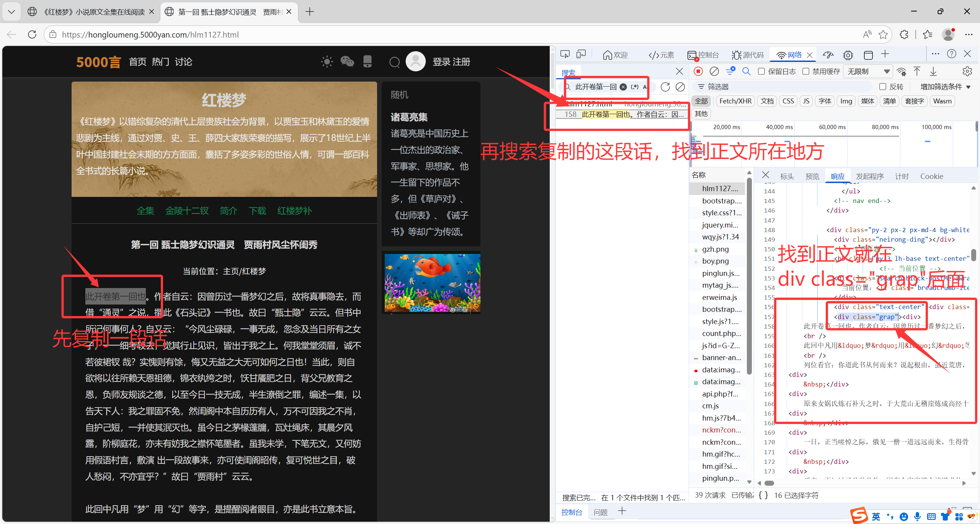Click the hlm1127 request in the name list
The image size is (980, 524).
pyautogui.click(x=720, y=188)
